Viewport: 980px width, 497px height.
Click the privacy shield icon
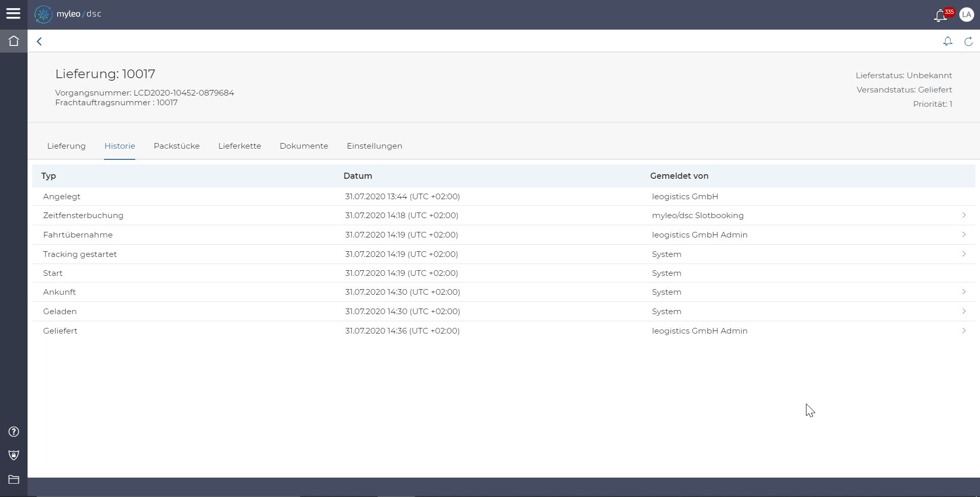click(14, 455)
